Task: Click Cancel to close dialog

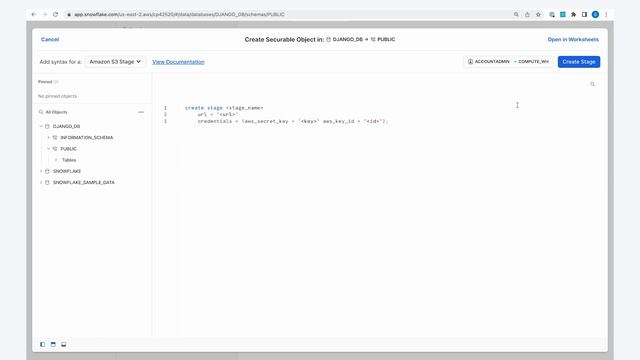Action: pyautogui.click(x=50, y=40)
